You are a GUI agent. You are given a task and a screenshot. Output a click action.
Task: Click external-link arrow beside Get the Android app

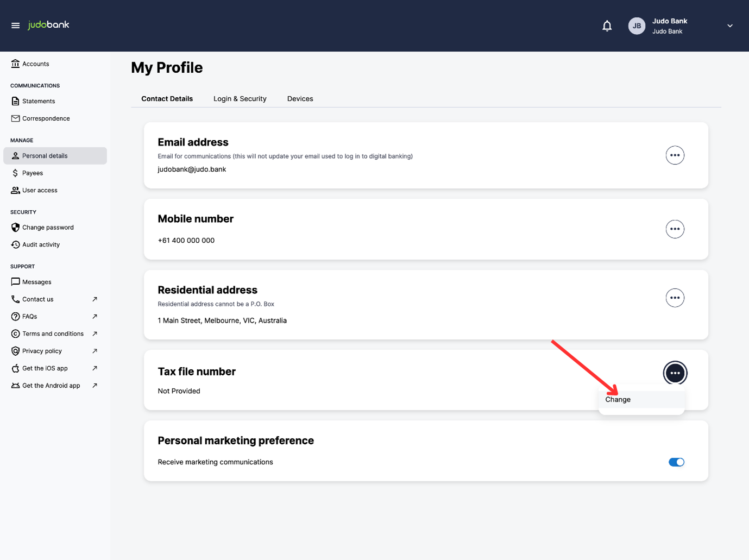pos(95,386)
